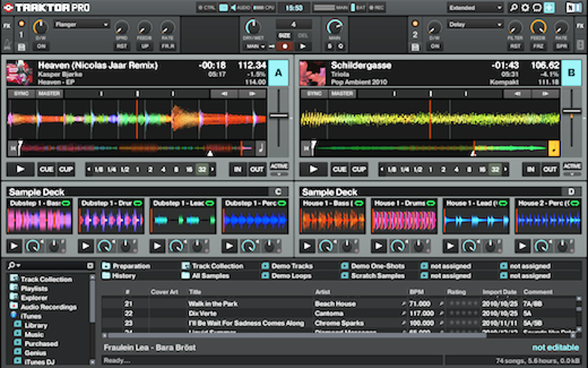Viewport: 588px width, 368px height.
Task: Set loop OUT point on Deck B
Action: pos(550,169)
